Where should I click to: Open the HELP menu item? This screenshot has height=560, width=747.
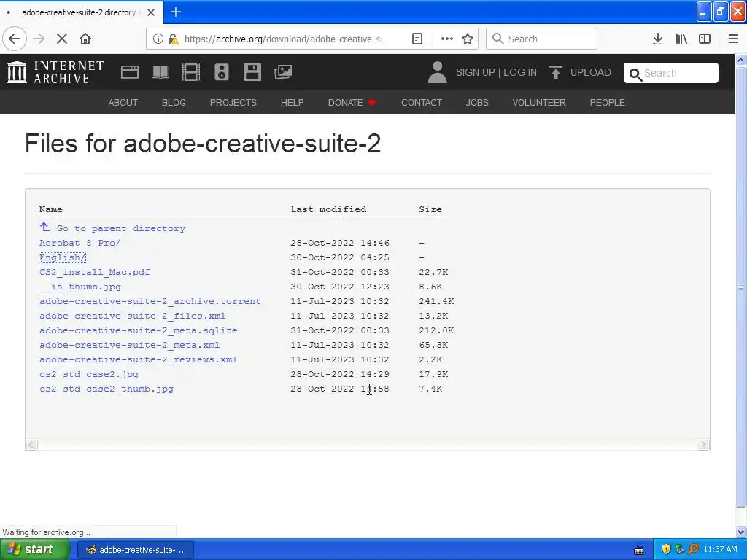[x=292, y=102]
